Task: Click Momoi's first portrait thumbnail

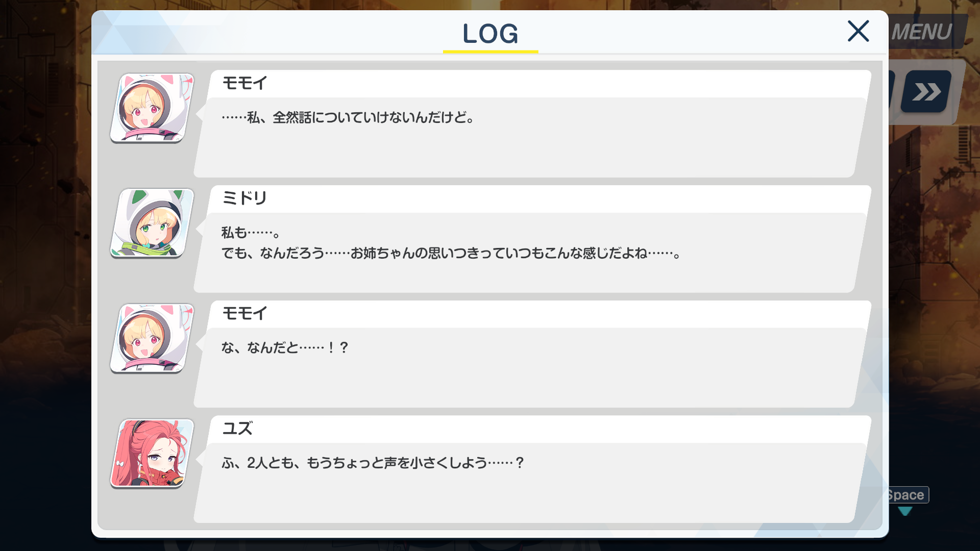Action: click(152, 108)
